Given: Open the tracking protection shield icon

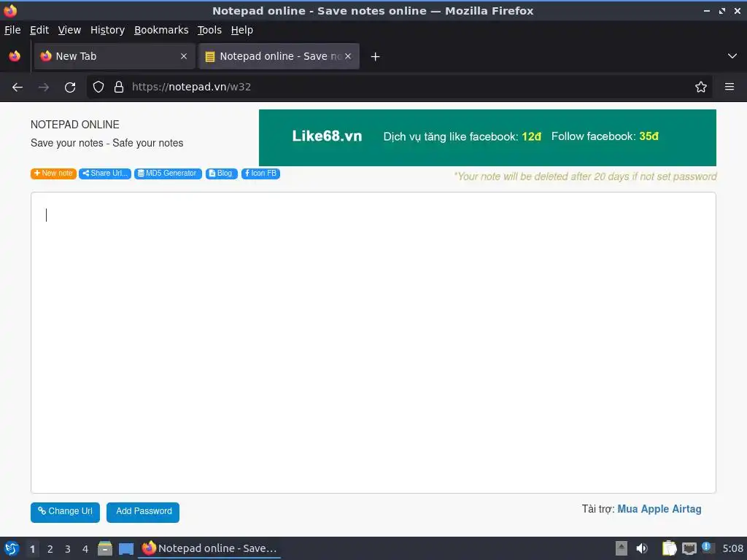Looking at the screenshot, I should click(98, 87).
